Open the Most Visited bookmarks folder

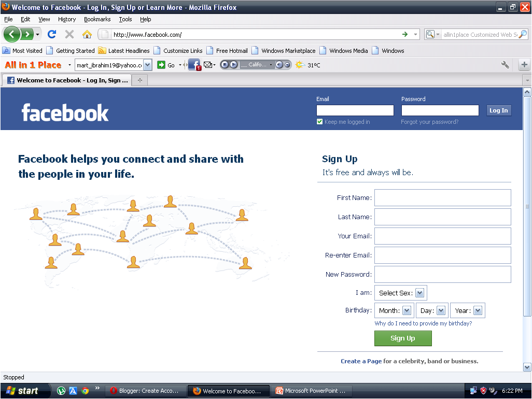tap(22, 51)
